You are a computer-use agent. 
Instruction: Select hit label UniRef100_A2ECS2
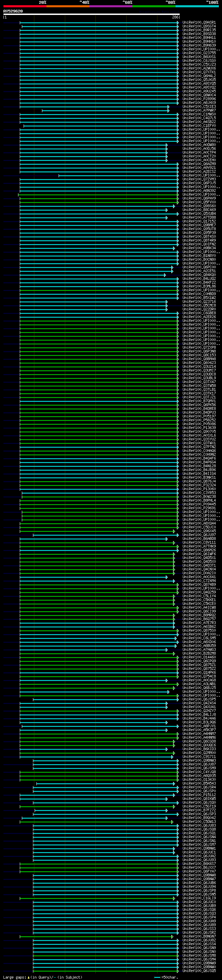coord(199,172)
